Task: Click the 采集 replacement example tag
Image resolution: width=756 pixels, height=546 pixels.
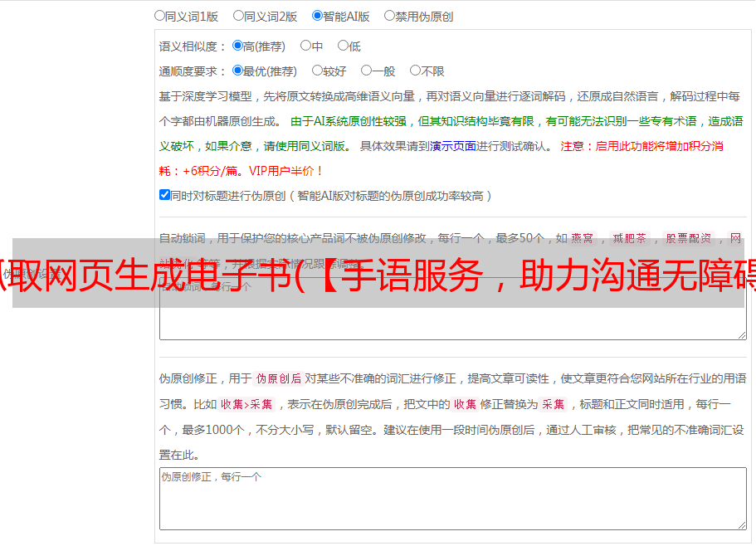Action: pos(553,404)
